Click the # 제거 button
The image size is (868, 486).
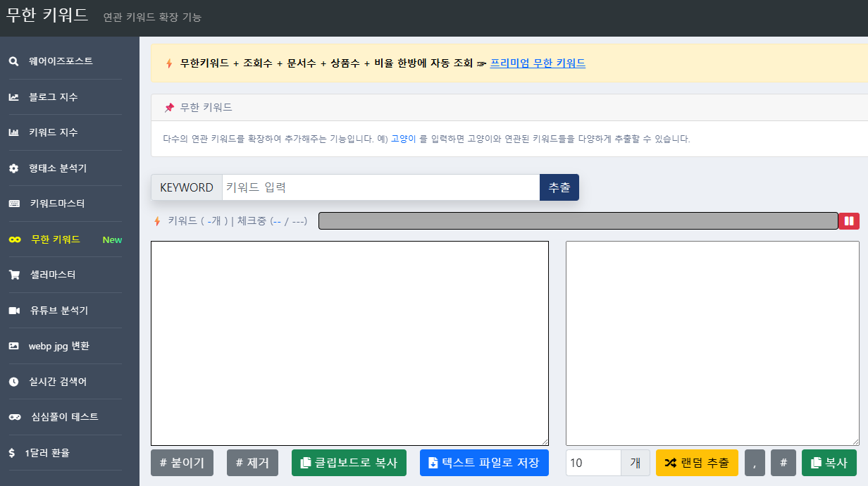[x=252, y=463]
